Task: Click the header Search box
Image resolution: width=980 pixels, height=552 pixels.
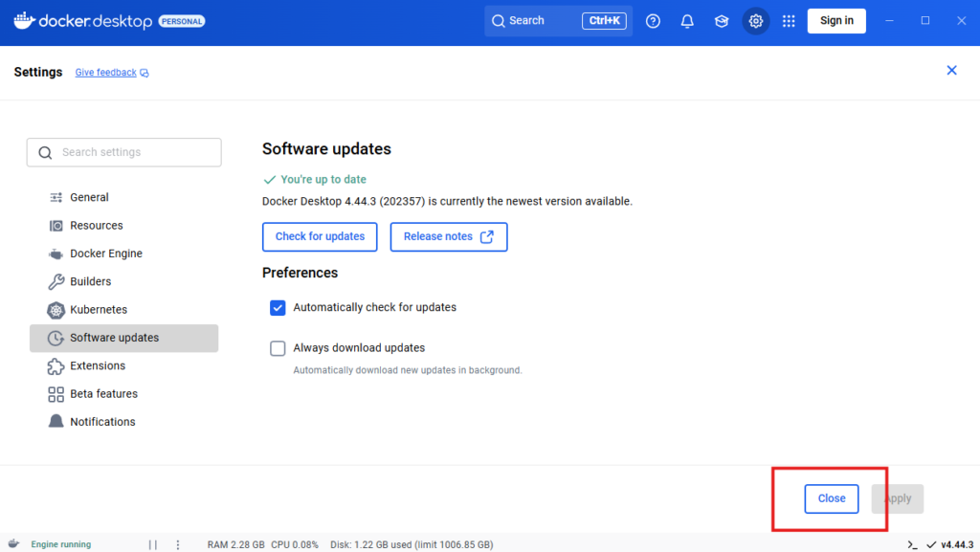Action: pos(558,21)
